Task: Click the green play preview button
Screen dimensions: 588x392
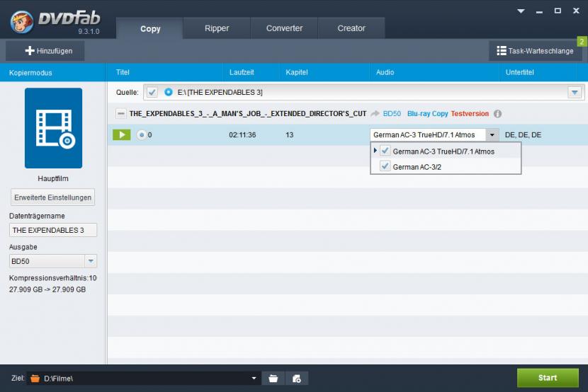Action: (122, 134)
